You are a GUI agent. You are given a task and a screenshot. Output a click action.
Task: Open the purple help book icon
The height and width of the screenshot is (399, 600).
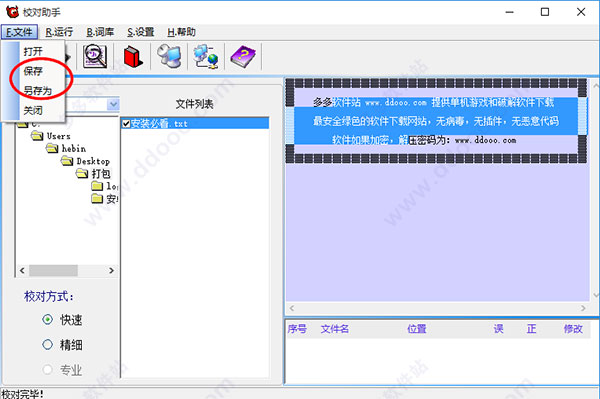(x=243, y=56)
